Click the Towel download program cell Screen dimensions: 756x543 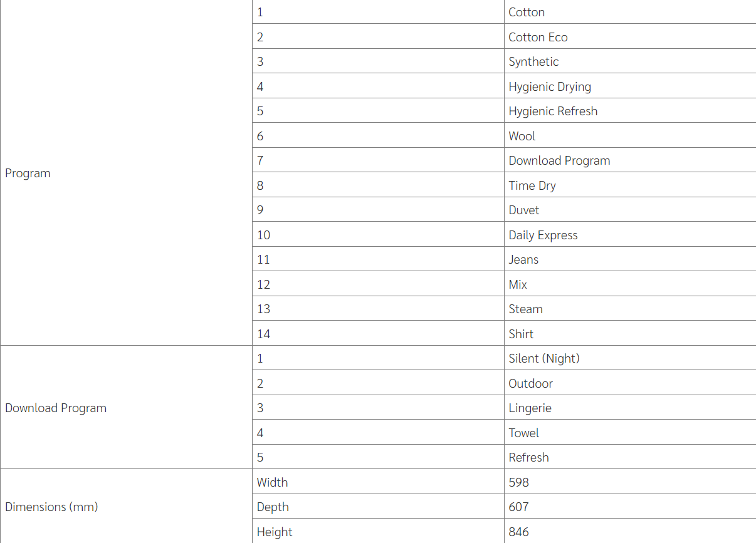tap(523, 433)
